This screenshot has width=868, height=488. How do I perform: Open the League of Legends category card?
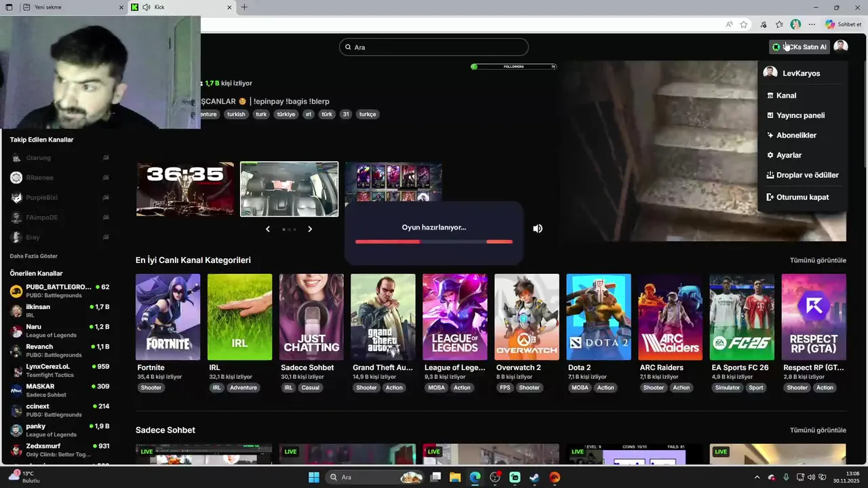click(x=455, y=317)
